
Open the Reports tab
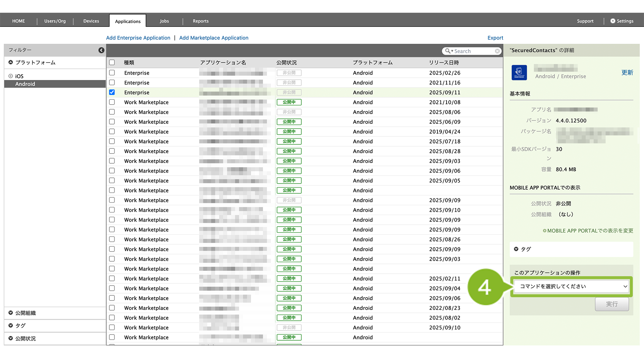(x=200, y=21)
